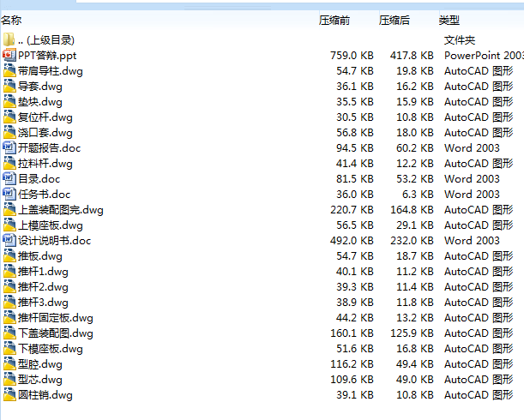The width and height of the screenshot is (524, 420).
Task: Select the 164.8 KB compressed value
Action: click(x=412, y=209)
